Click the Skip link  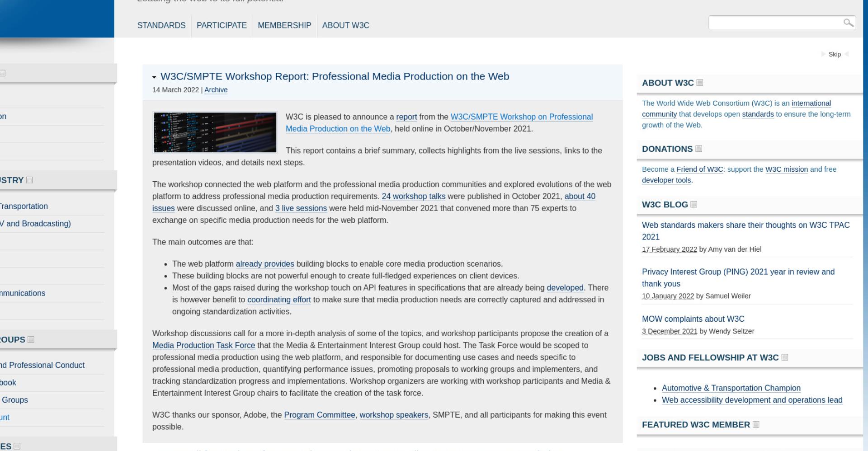[x=835, y=54]
